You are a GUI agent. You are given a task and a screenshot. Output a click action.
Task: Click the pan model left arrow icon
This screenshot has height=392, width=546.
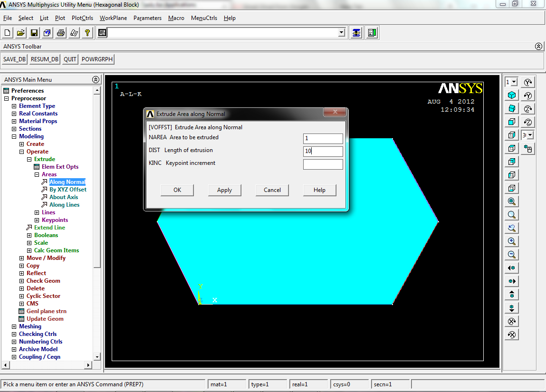[x=511, y=268]
